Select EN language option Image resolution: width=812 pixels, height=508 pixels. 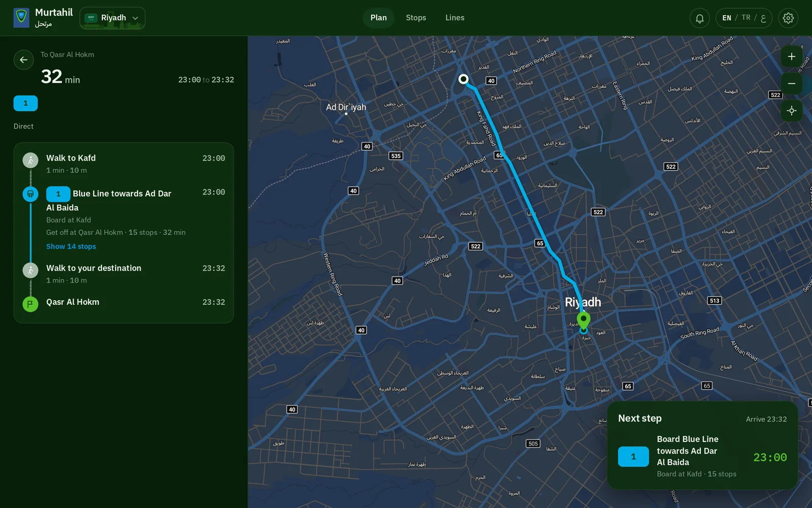pos(727,18)
